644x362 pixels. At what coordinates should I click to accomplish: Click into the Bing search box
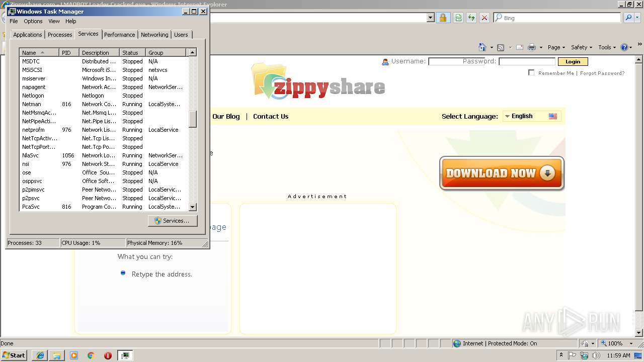557,18
